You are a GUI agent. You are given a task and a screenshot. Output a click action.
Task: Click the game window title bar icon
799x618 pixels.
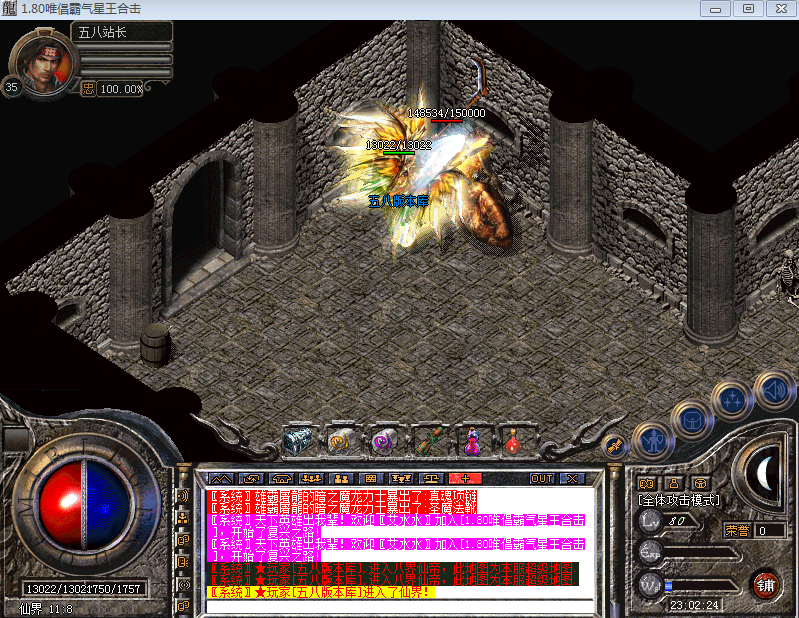coord(9,9)
